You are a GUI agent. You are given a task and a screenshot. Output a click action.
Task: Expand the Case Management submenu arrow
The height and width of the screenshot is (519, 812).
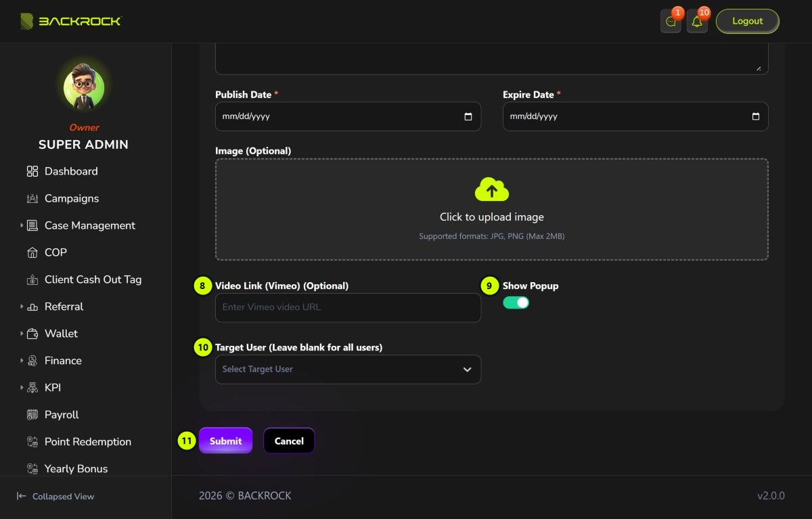[x=22, y=225]
